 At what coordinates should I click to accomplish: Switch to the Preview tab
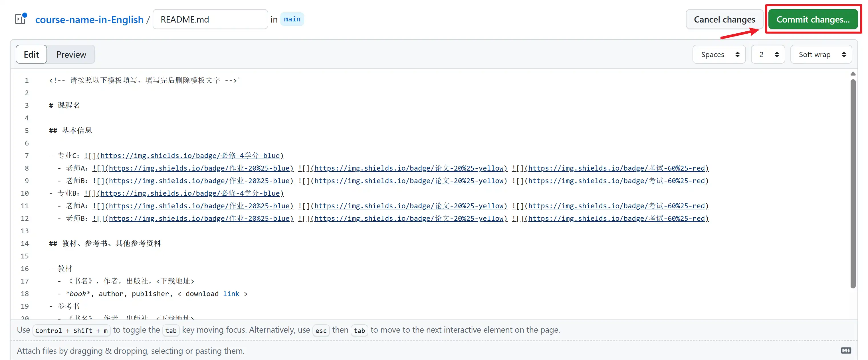click(x=71, y=54)
